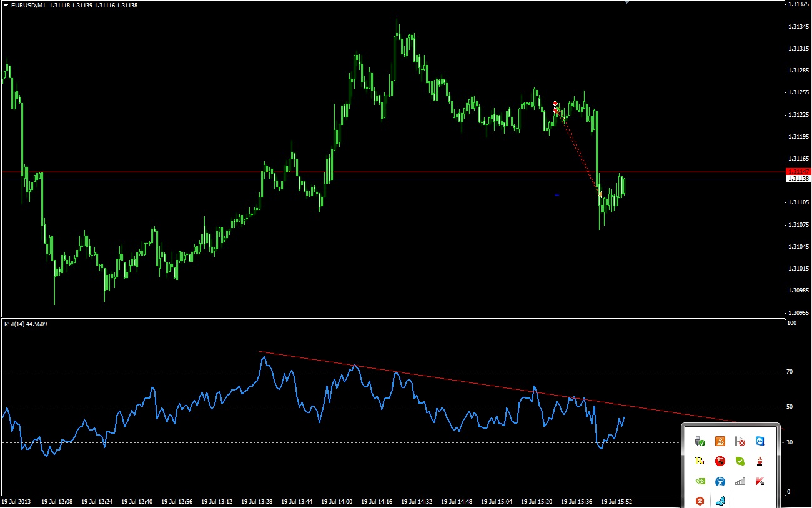Click the lower red trade entry marker

555,111
